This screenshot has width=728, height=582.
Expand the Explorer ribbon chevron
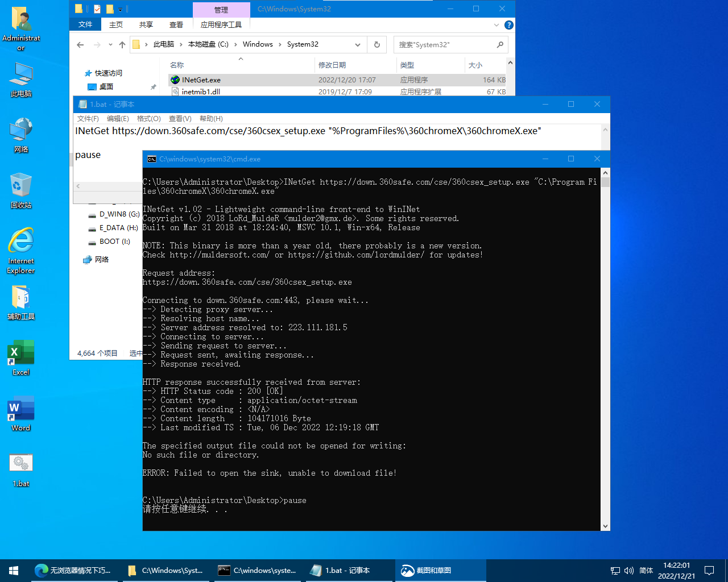click(497, 25)
